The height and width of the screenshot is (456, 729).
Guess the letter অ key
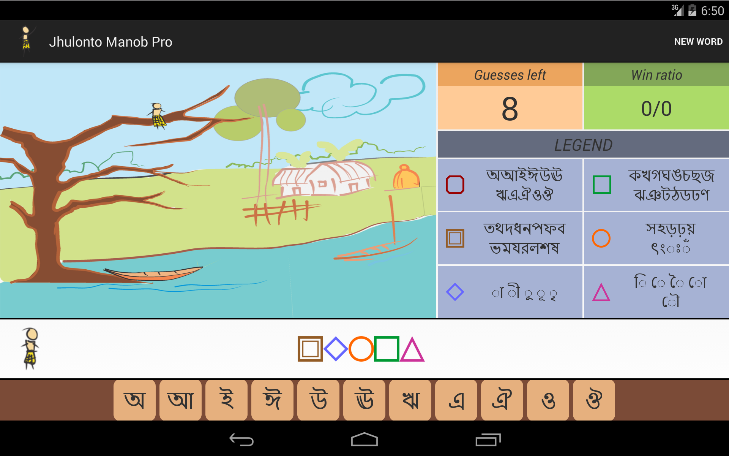135,400
